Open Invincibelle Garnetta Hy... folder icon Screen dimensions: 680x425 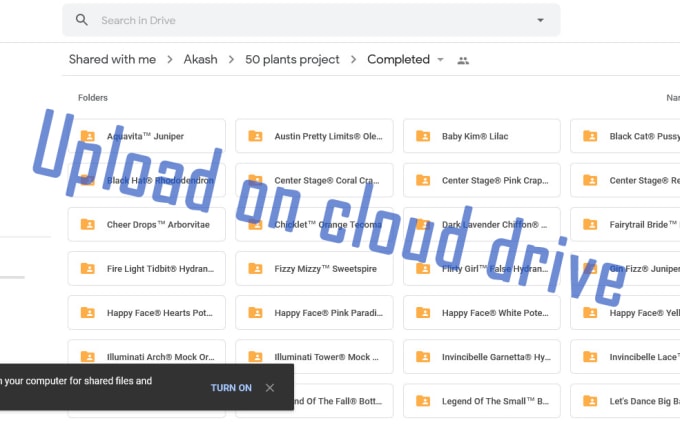(x=423, y=356)
